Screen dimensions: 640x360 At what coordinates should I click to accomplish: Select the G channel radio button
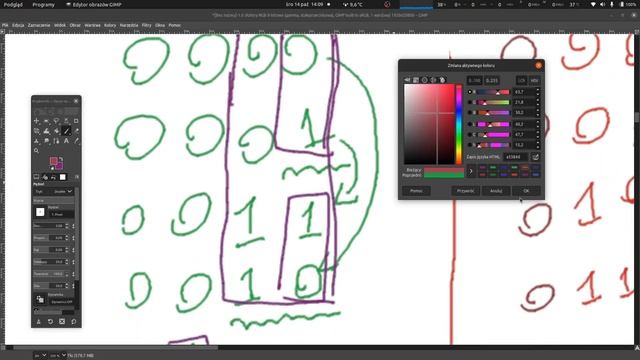tap(470, 102)
